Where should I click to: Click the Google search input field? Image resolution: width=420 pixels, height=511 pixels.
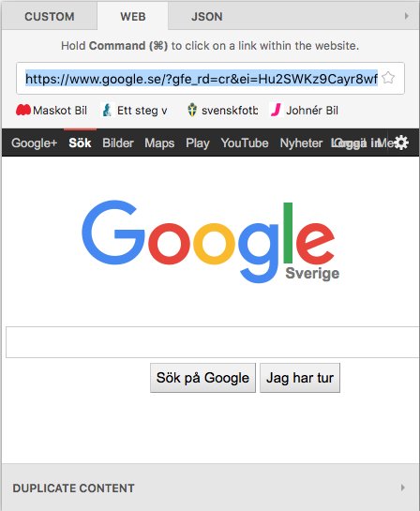pyautogui.click(x=213, y=342)
